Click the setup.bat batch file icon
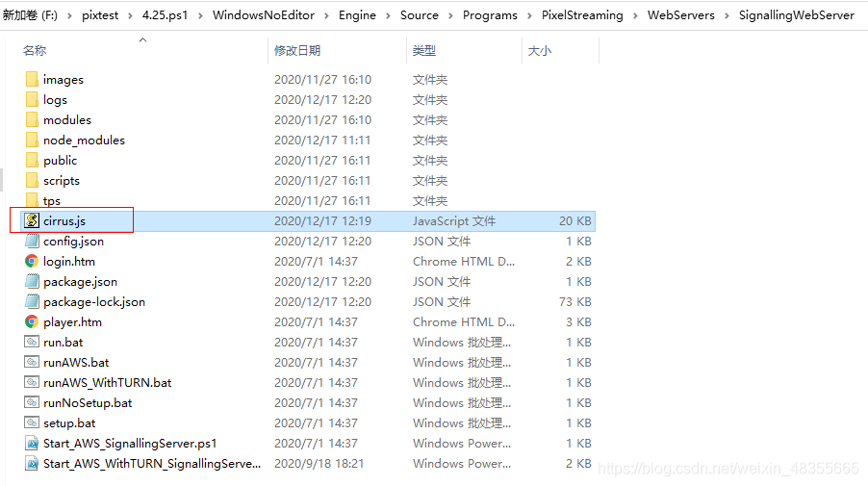 click(32, 422)
